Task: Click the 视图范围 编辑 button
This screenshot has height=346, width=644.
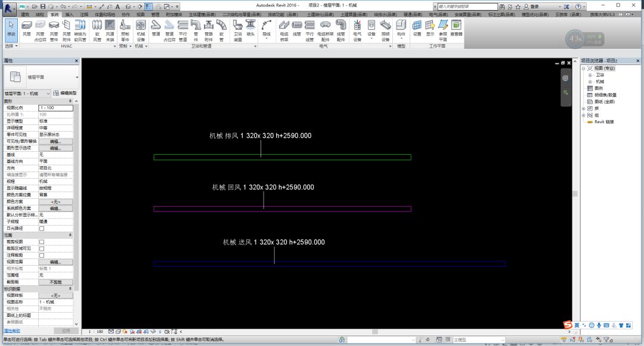Action: click(x=55, y=262)
